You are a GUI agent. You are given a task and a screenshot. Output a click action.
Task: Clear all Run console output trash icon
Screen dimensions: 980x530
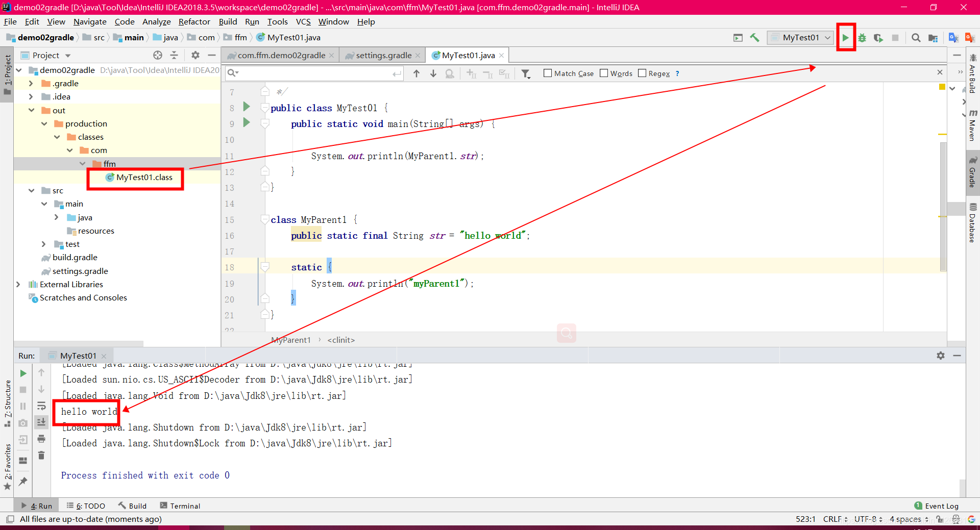[41, 455]
